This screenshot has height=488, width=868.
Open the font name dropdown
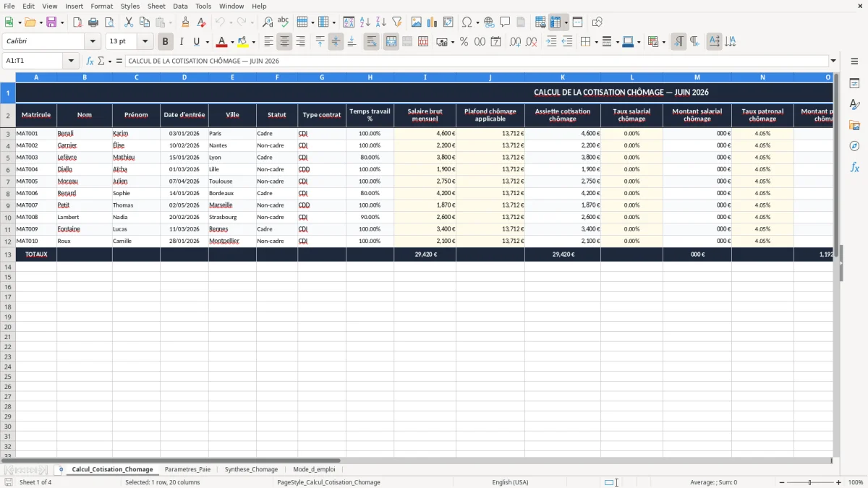[x=93, y=42]
